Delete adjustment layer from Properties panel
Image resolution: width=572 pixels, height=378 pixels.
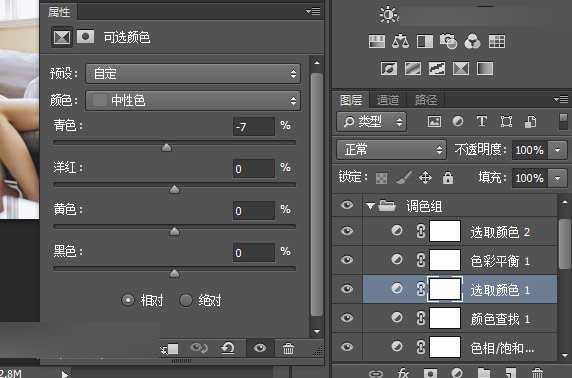(x=288, y=348)
